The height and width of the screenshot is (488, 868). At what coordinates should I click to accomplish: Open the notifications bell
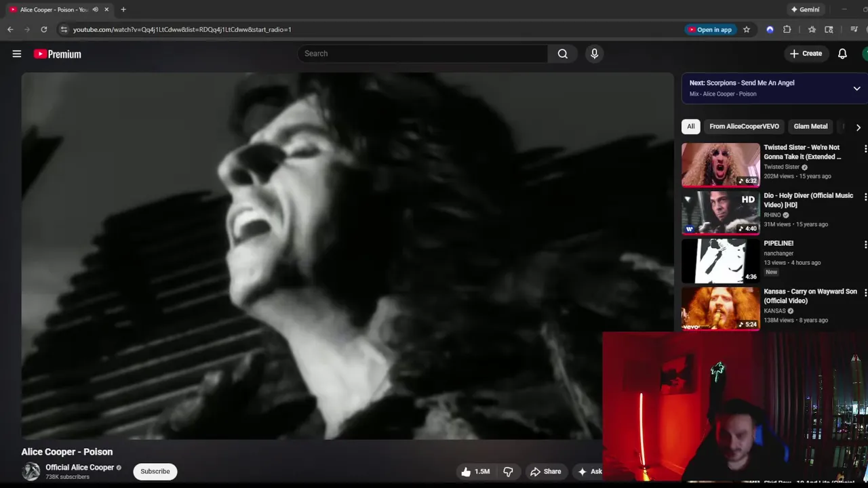[842, 54]
